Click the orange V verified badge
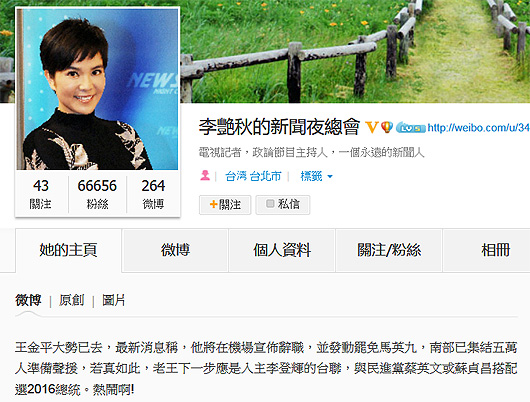 (x=372, y=127)
